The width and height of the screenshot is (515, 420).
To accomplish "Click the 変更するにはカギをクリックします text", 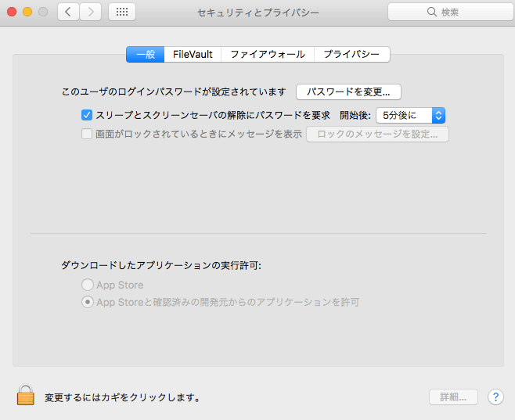I will pyautogui.click(x=123, y=397).
